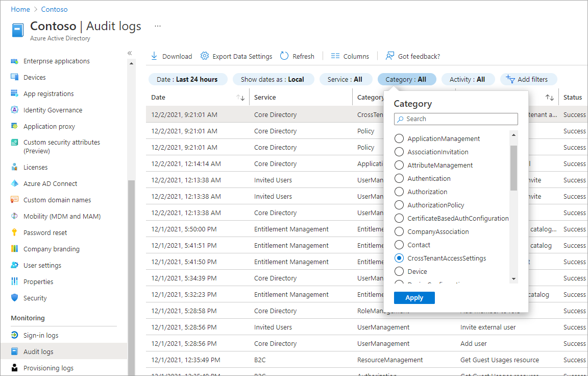Viewport: 588px width, 376px height.
Task: Click the Password reset key icon
Action: coord(15,233)
